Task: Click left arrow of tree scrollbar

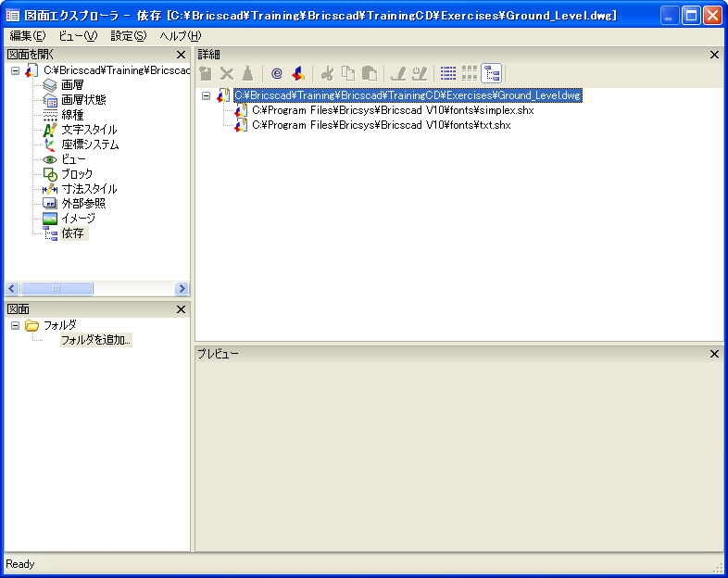Action: pyautogui.click(x=12, y=289)
